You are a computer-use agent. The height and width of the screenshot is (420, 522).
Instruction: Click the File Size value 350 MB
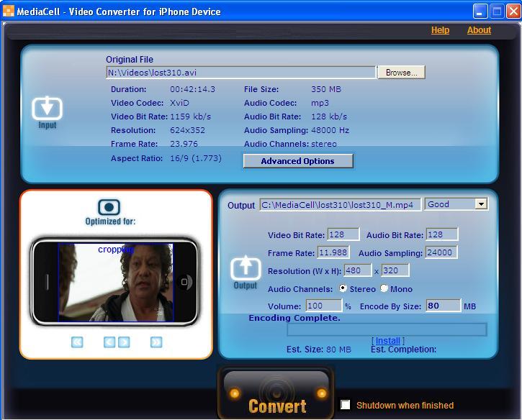tap(326, 89)
